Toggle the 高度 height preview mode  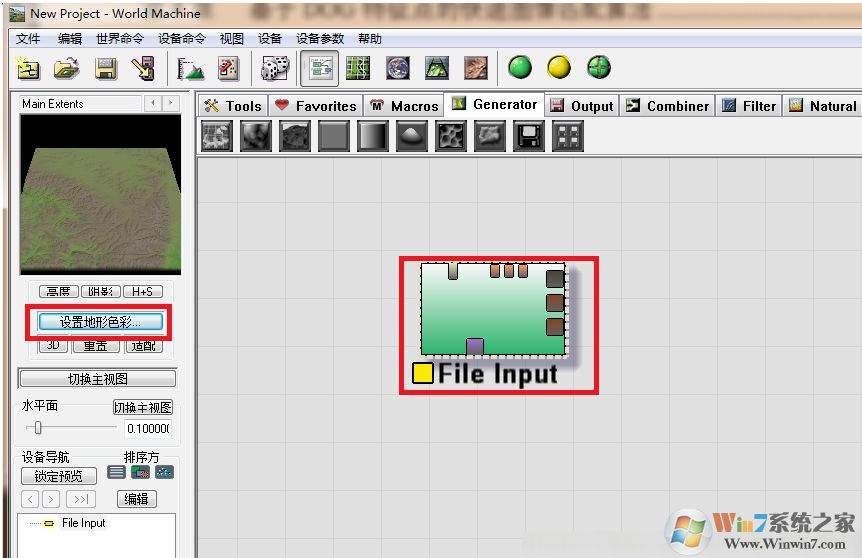click(58, 291)
